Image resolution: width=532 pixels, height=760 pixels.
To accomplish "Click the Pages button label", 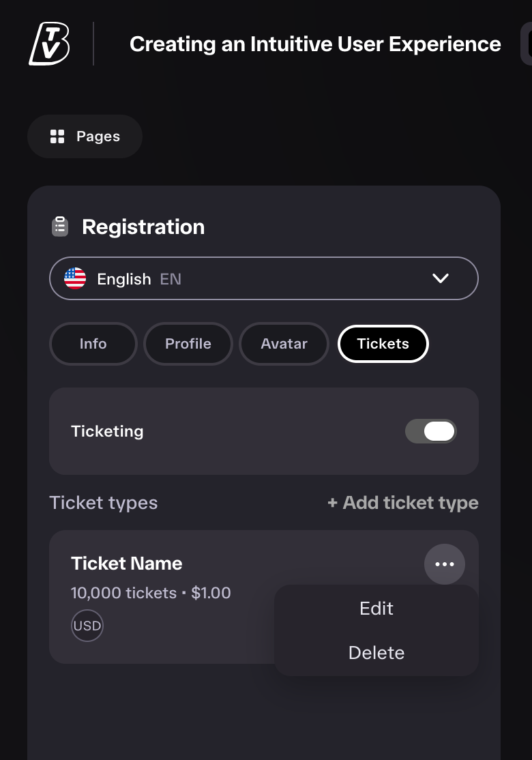I will [x=98, y=136].
